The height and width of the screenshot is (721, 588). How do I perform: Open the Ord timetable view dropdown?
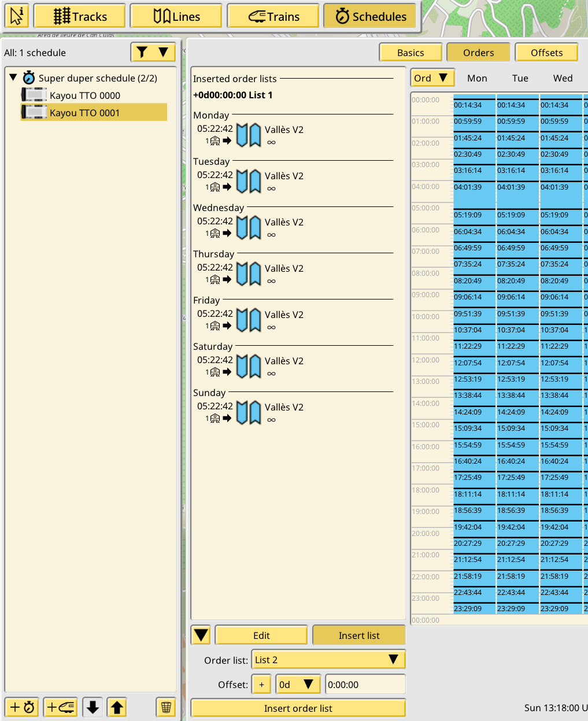pos(432,78)
